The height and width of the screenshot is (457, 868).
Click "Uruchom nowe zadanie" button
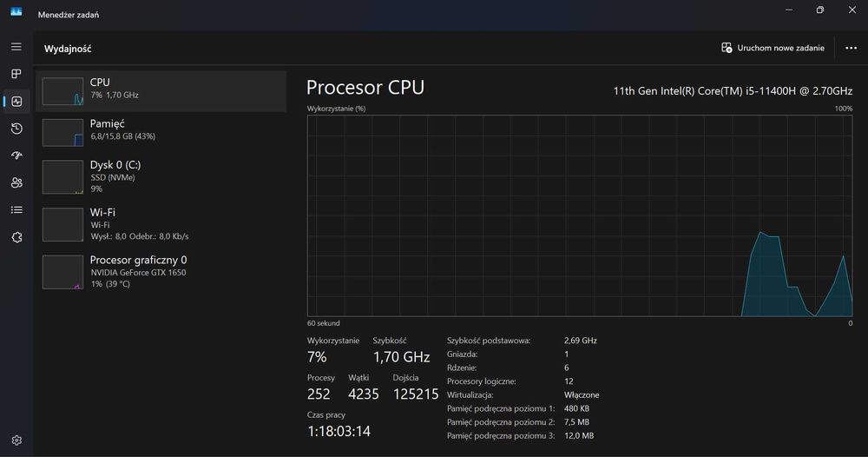pos(773,48)
